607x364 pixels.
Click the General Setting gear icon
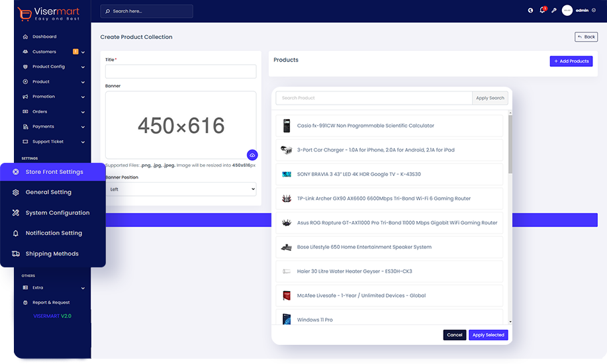tap(15, 193)
